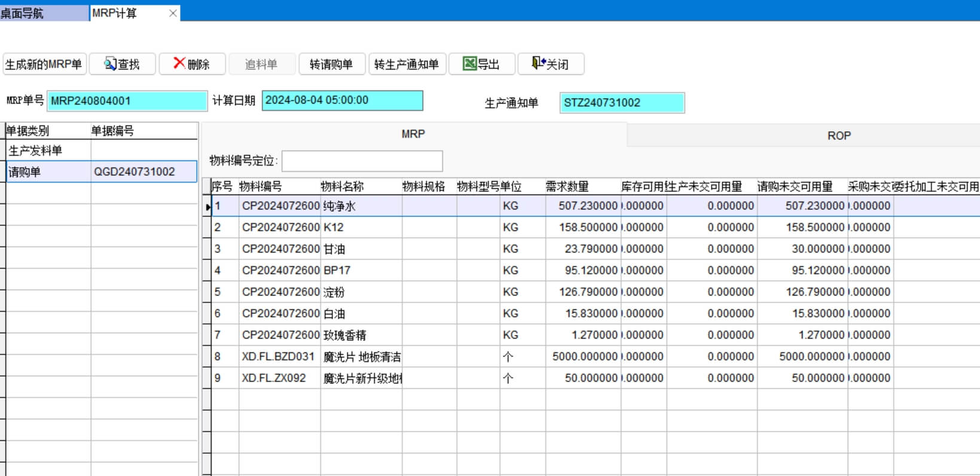Screen dimensions: 980x476
Task: Click the 查找 search icon button
Action: (x=111, y=64)
